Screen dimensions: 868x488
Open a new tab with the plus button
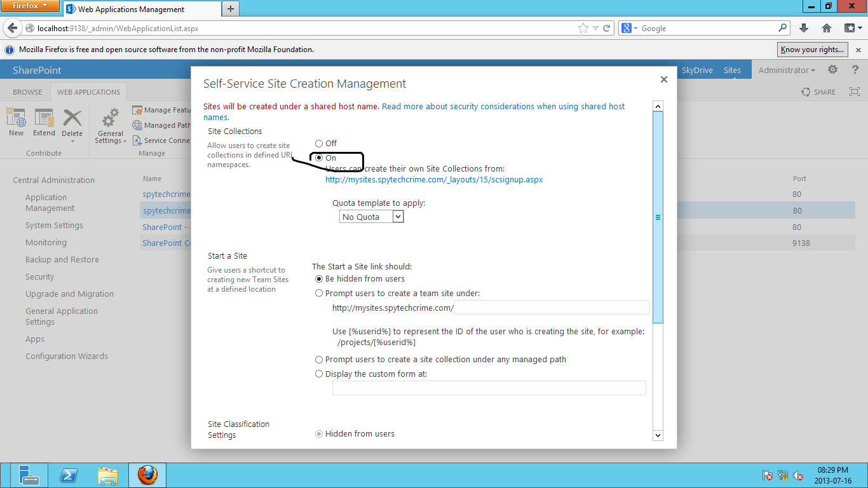coord(230,9)
